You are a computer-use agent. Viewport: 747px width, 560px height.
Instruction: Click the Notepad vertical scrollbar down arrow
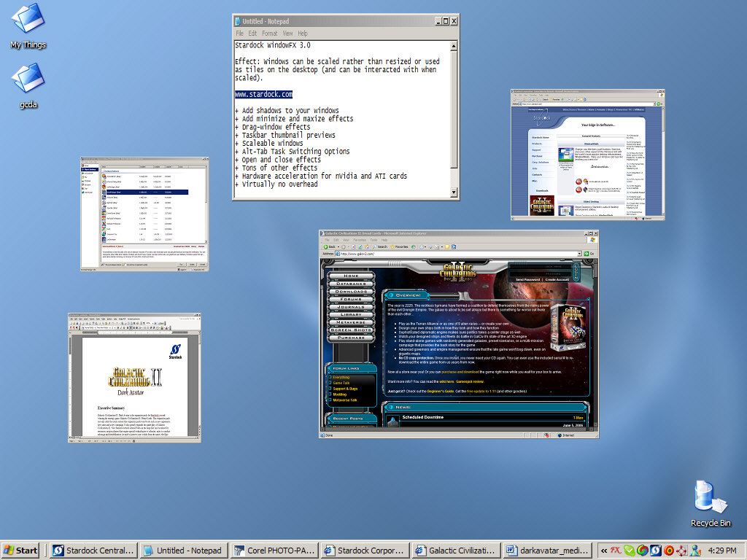(454, 192)
